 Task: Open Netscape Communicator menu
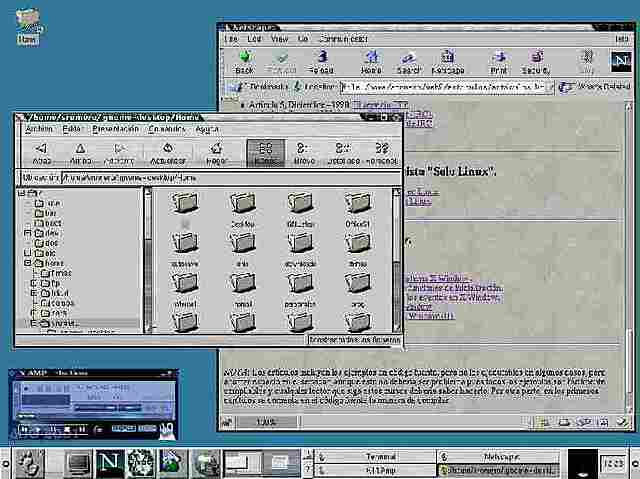[x=343, y=39]
